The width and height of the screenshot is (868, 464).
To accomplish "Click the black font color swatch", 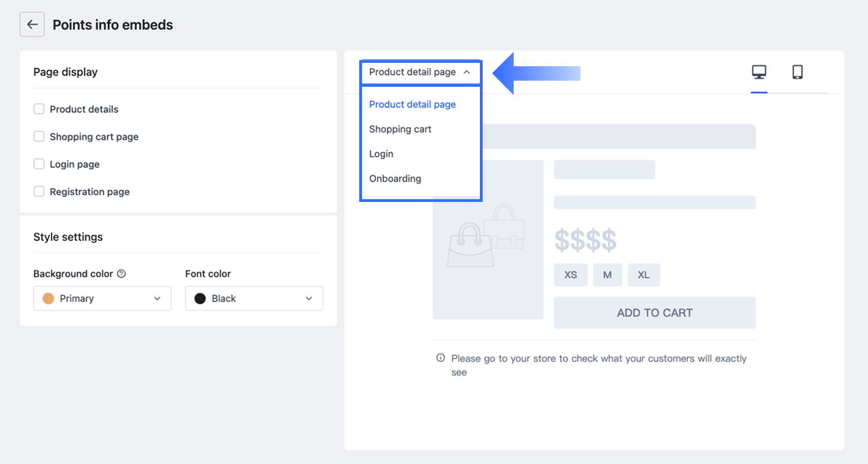I will tap(200, 299).
